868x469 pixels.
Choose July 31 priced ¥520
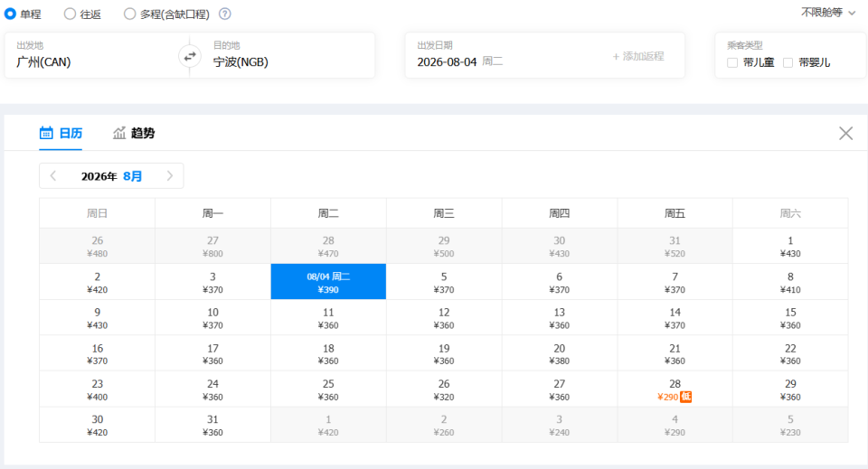[x=675, y=246]
